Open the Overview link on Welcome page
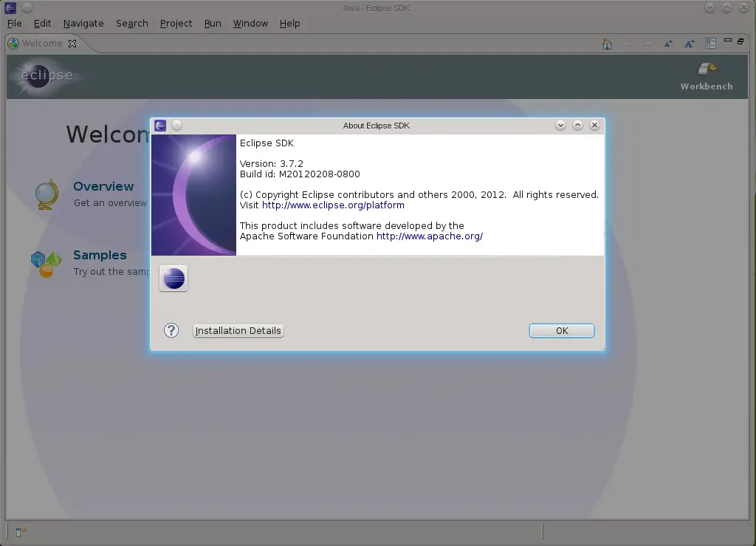The height and width of the screenshot is (546, 756). [x=103, y=186]
